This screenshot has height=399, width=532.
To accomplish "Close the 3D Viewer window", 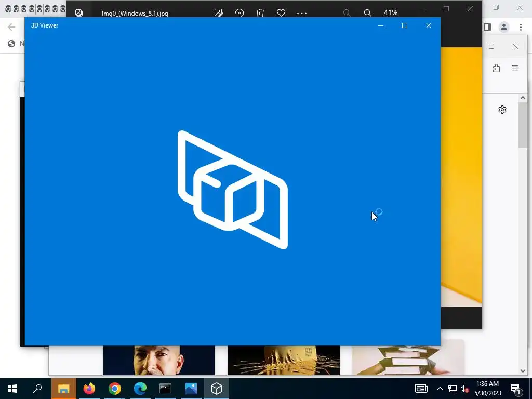I will 429,25.
